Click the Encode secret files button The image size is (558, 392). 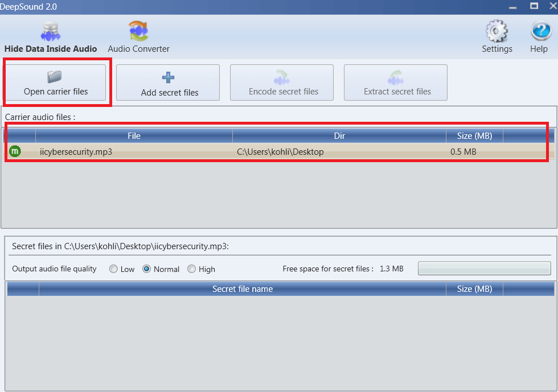click(x=282, y=82)
